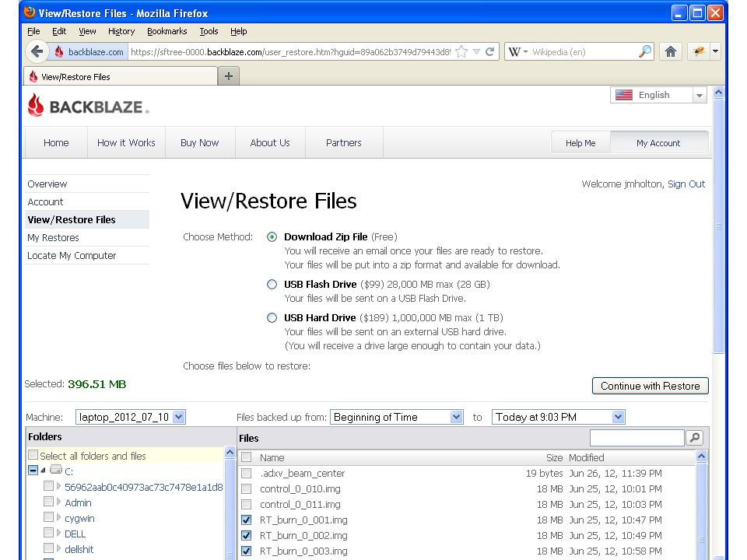Open a new tab with plus button
Screen dimensions: 747x560
(x=229, y=75)
